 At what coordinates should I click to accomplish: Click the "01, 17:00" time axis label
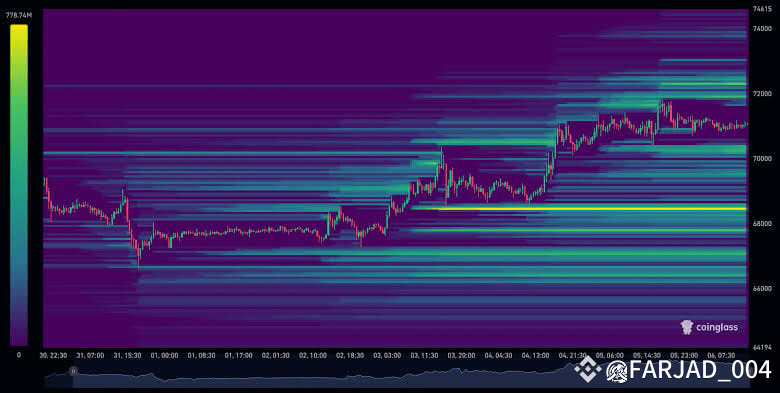point(239,356)
